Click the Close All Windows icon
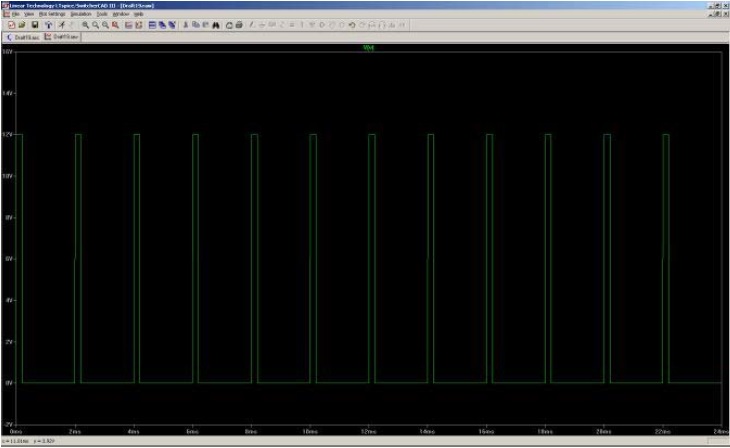The image size is (730, 448). 172,25
